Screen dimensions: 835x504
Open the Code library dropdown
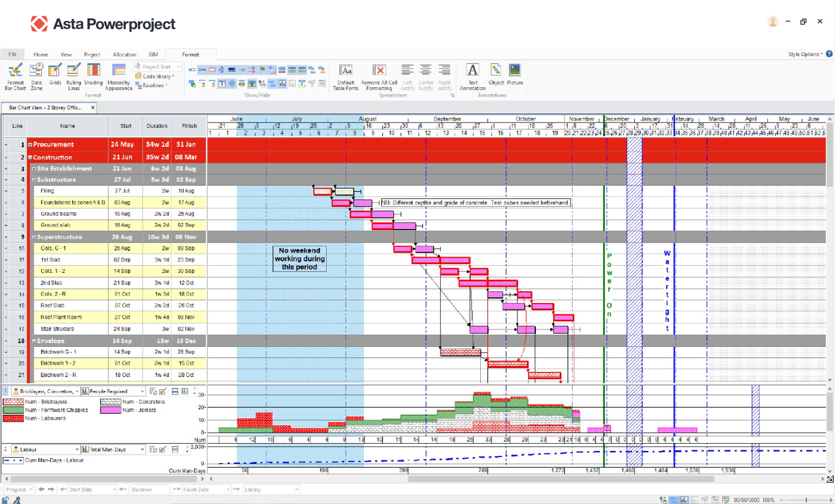coord(155,76)
